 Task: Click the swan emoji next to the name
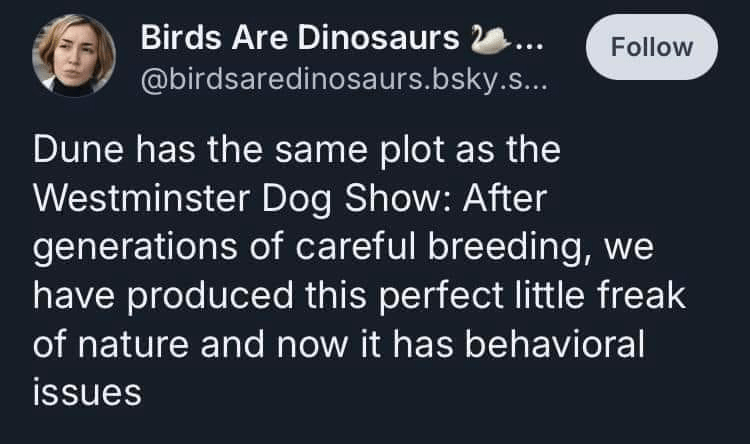[490, 39]
